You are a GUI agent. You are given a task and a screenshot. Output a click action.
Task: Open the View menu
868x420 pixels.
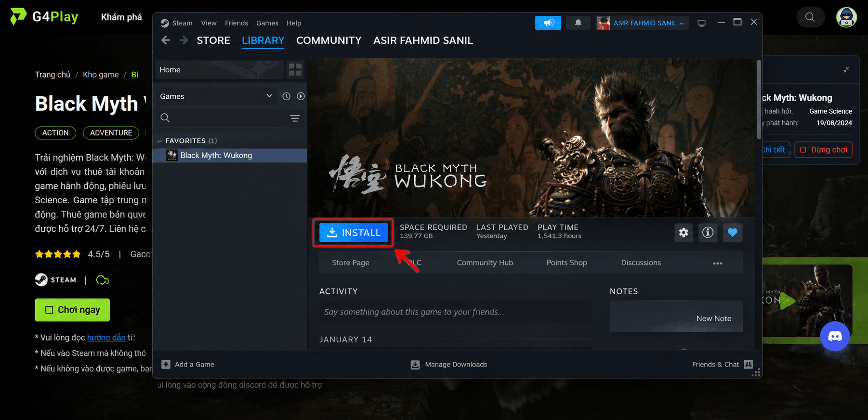tap(209, 23)
